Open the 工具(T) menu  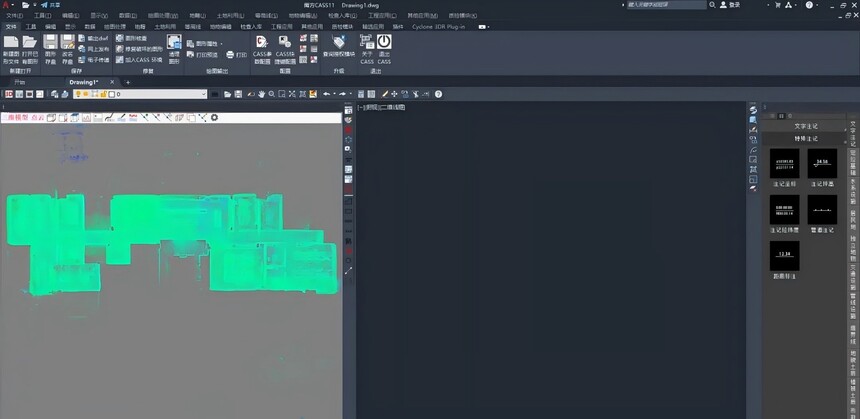tap(43, 15)
